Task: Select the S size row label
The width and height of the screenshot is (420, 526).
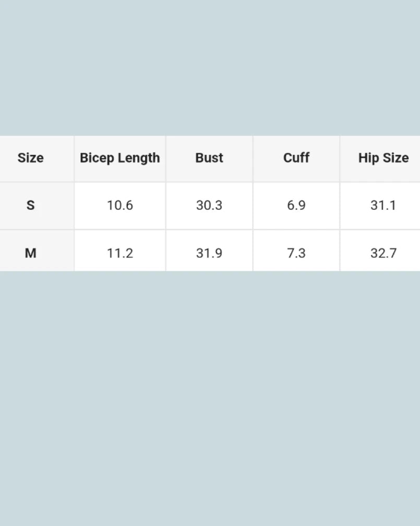Action: click(30, 205)
